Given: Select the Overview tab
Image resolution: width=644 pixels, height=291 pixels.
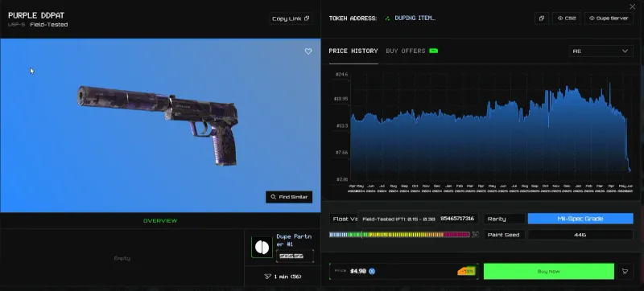Looking at the screenshot, I should (160, 221).
